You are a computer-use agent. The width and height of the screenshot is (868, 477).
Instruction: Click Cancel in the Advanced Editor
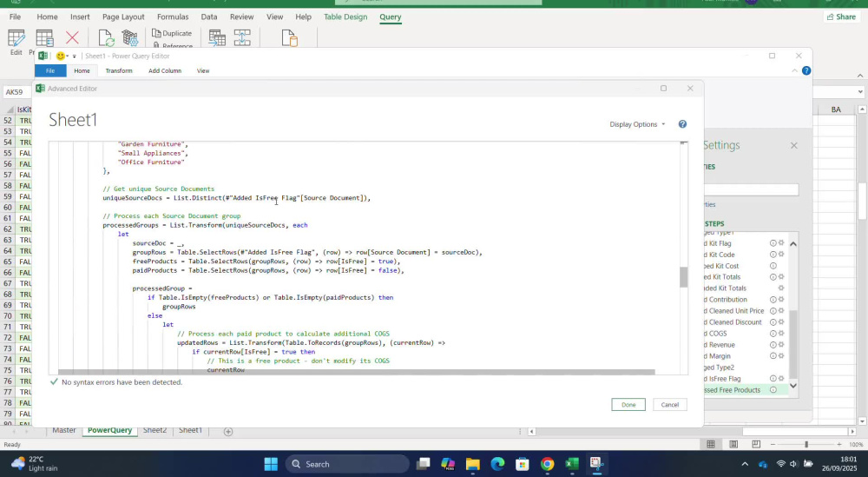pyautogui.click(x=670, y=404)
